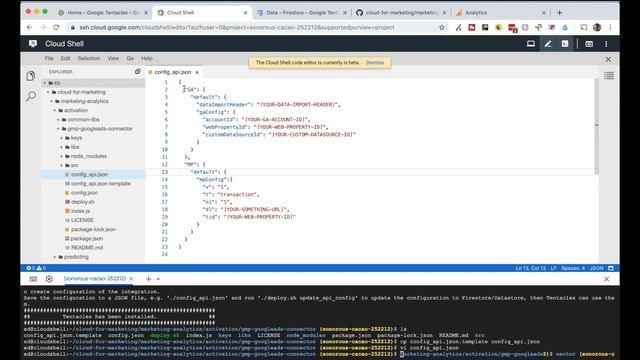This screenshot has height=360, width=640.
Task: Click the laptop icon in Cloud Shell header
Action: [531, 44]
